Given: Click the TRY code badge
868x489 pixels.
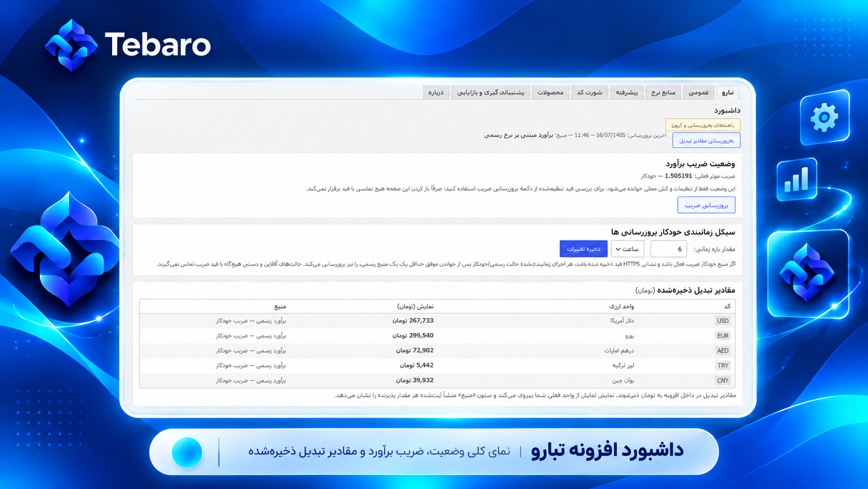Looking at the screenshot, I should coord(723,366).
